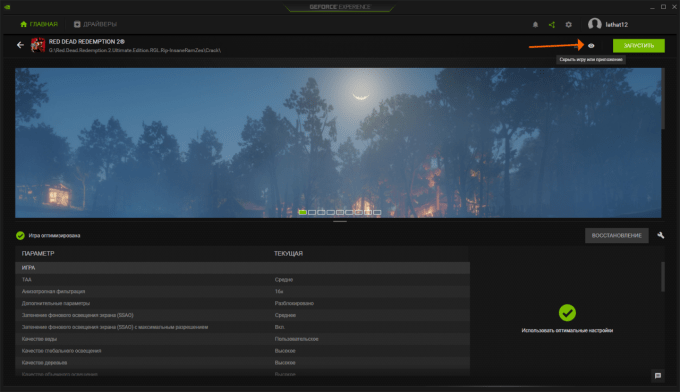The image size is (681, 392).
Task: Click the 16x anisotropic value
Action: 279,291
